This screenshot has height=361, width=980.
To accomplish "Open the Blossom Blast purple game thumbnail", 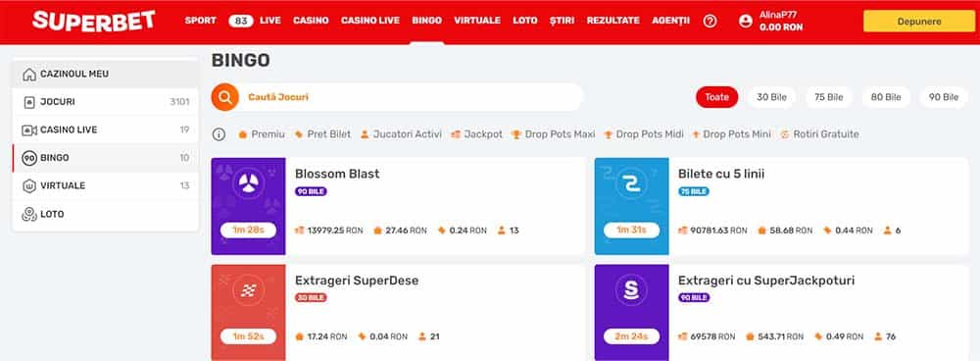I will (248, 206).
